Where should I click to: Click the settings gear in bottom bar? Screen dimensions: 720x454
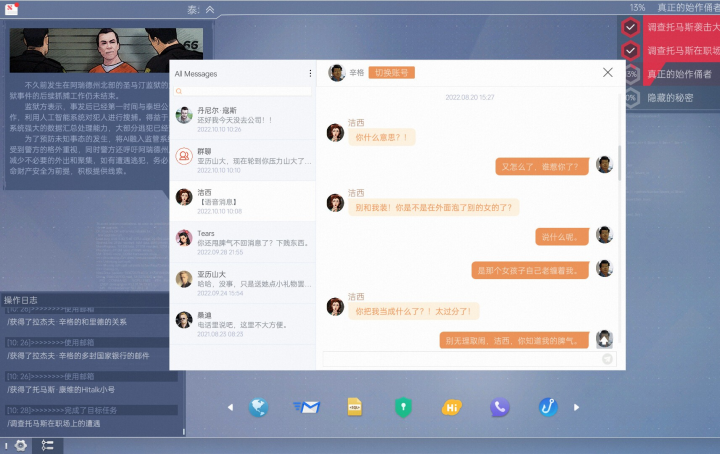tap(21, 445)
